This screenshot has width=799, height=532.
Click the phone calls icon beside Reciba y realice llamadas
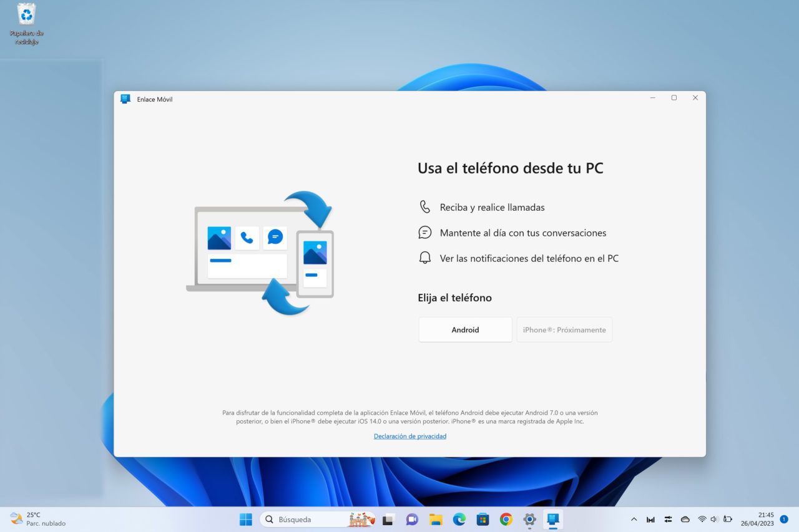tap(425, 207)
